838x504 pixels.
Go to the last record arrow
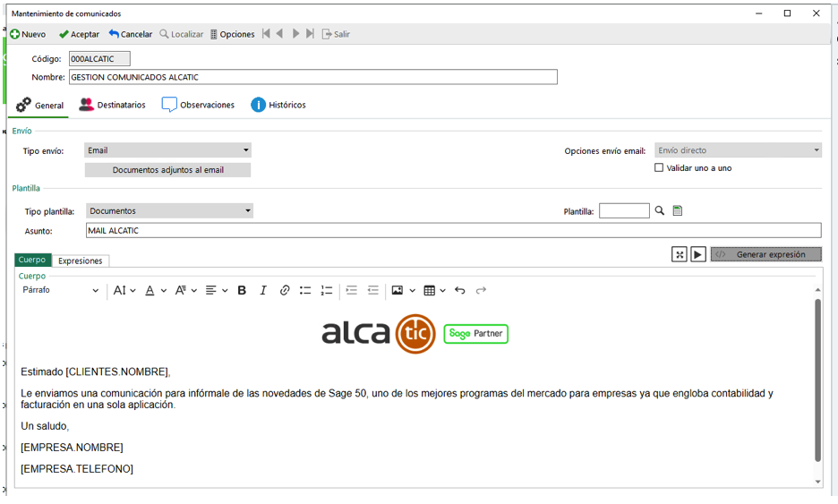click(x=310, y=34)
